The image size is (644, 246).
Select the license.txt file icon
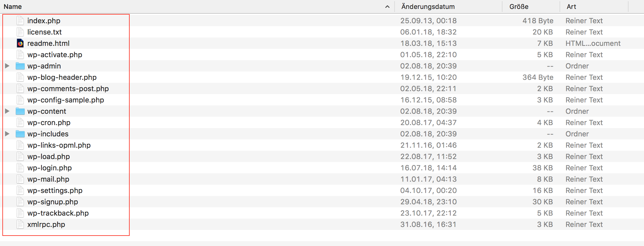(20, 32)
